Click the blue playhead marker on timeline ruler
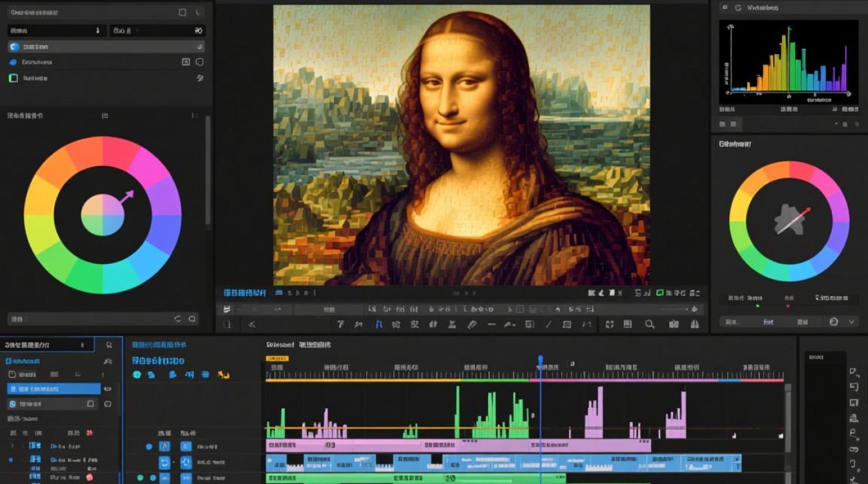The width and height of the screenshot is (868, 484). pos(541,359)
